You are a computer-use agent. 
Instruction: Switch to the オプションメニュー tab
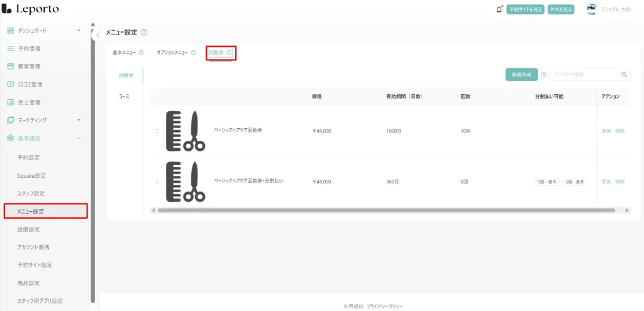click(x=172, y=53)
